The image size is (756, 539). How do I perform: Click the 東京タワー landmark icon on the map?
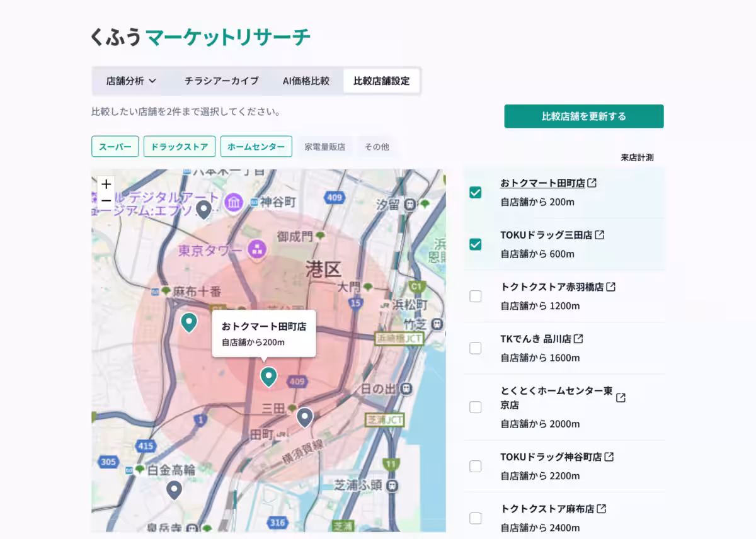tap(258, 249)
